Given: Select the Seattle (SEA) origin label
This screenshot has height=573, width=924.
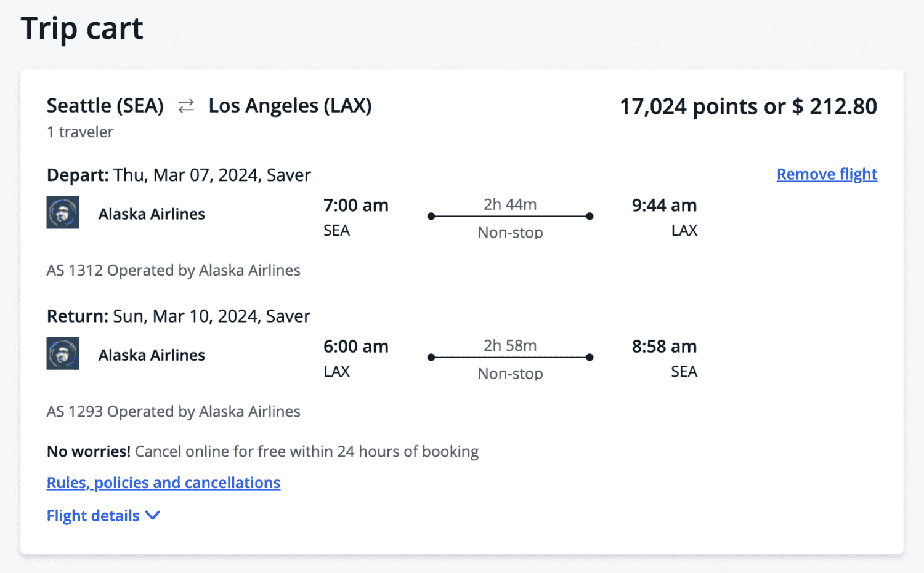Looking at the screenshot, I should 105,105.
